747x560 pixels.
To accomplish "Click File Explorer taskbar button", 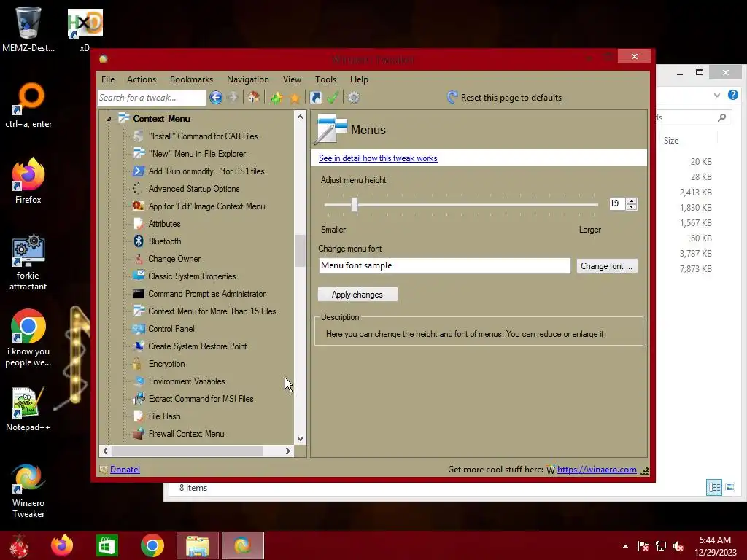I will click(x=197, y=545).
